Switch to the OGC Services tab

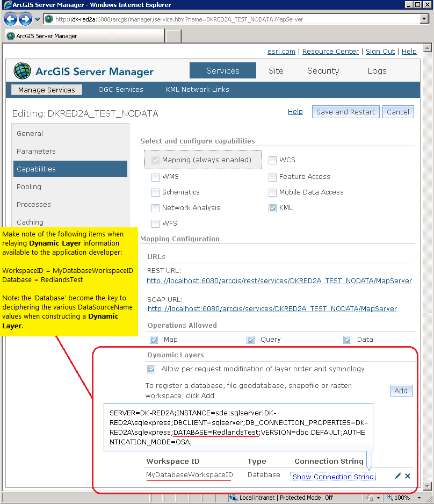(x=120, y=90)
